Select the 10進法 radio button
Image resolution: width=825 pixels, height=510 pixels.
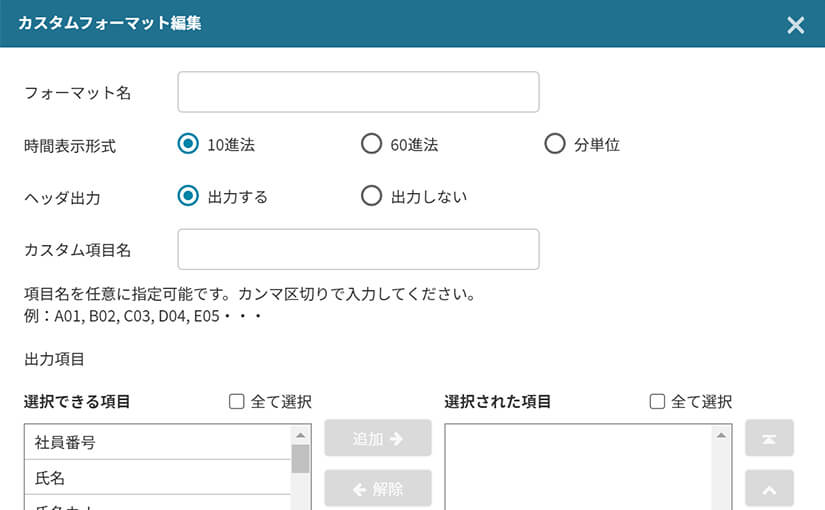click(188, 144)
